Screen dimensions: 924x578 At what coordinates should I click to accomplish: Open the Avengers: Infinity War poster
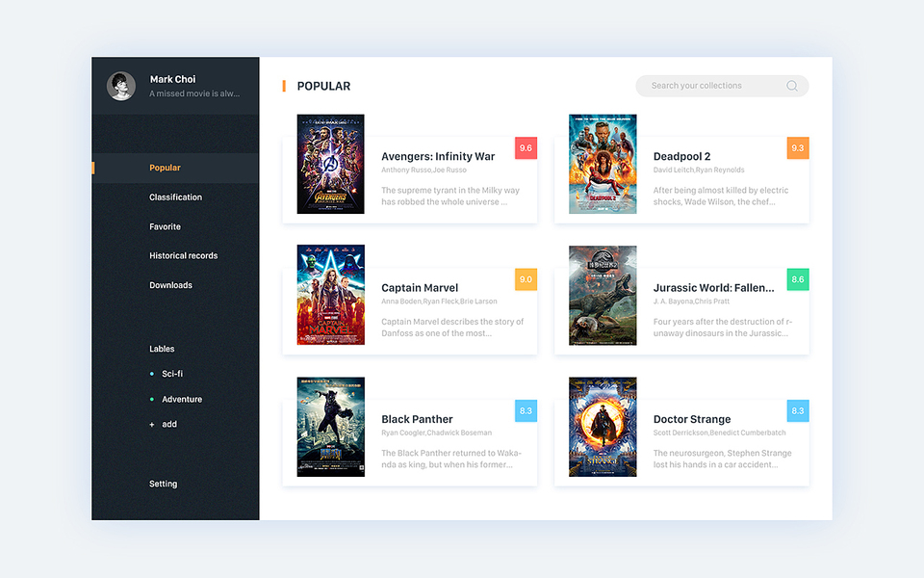330,164
